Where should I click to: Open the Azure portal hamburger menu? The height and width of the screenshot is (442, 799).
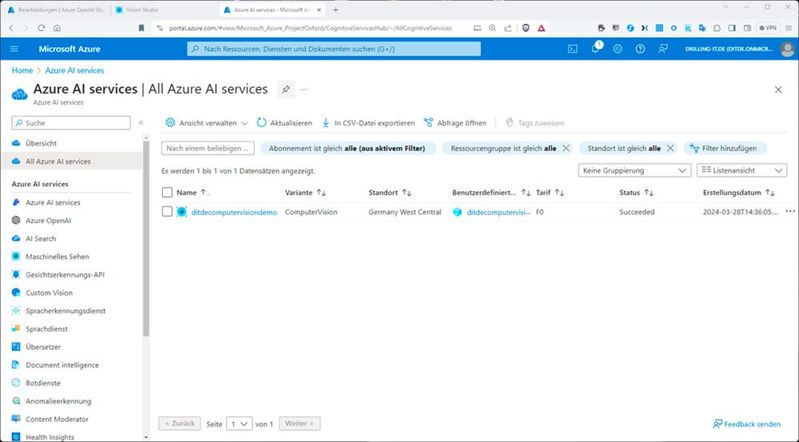(x=14, y=49)
